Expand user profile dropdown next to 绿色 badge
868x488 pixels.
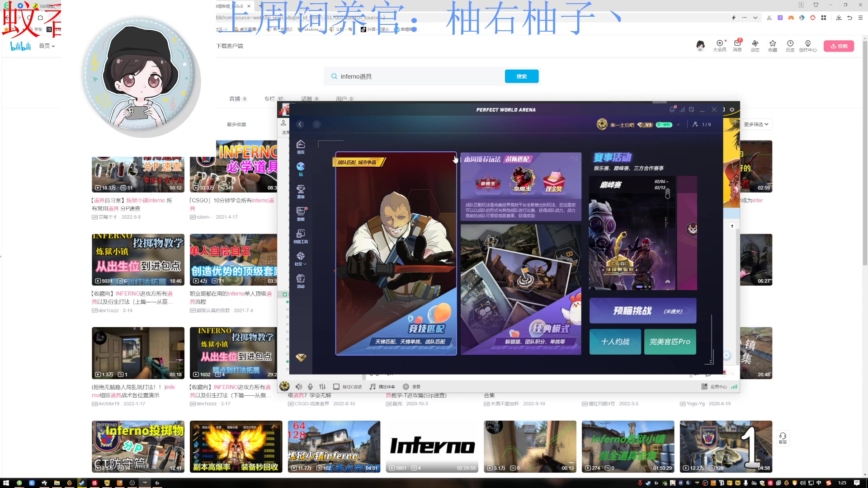pos(678,125)
